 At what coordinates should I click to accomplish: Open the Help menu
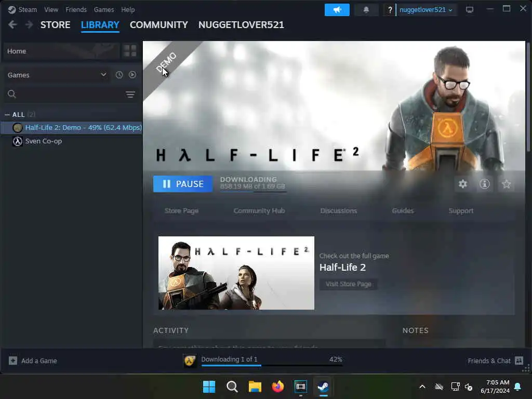tap(128, 9)
